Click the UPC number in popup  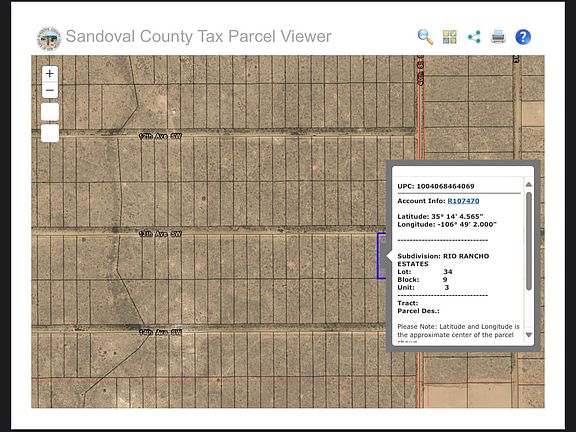(x=445, y=186)
